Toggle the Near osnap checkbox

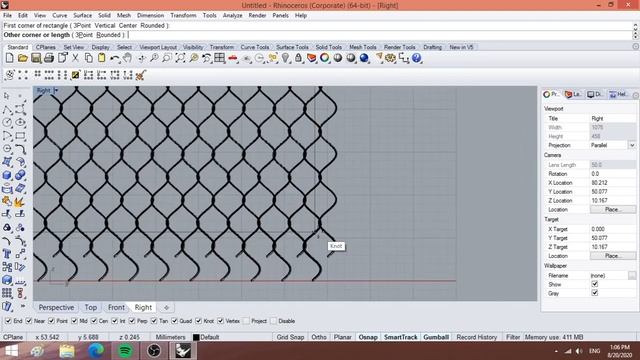pyautogui.click(x=29, y=321)
